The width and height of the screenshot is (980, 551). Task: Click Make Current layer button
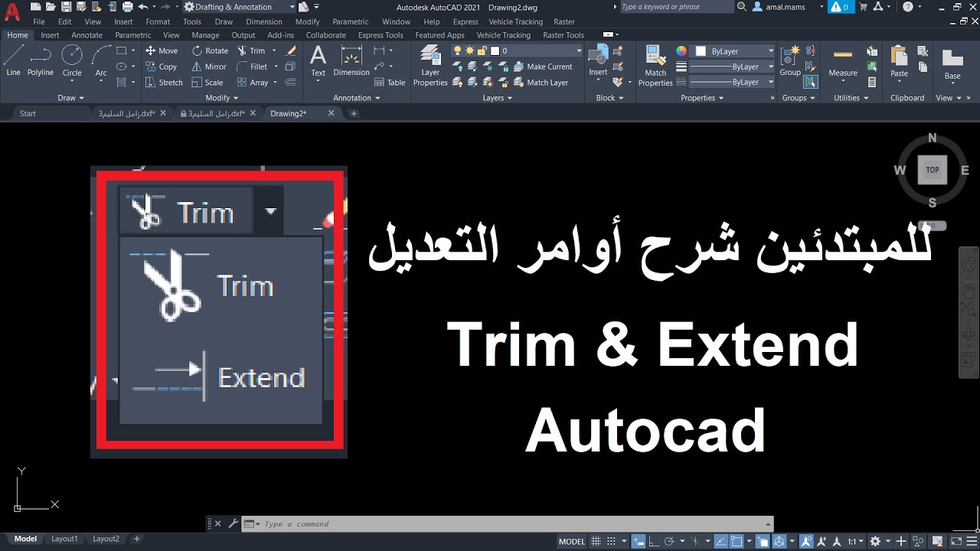click(544, 67)
